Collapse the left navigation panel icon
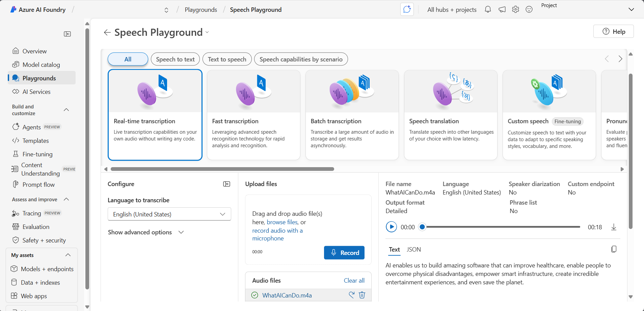The image size is (644, 311). [68, 34]
